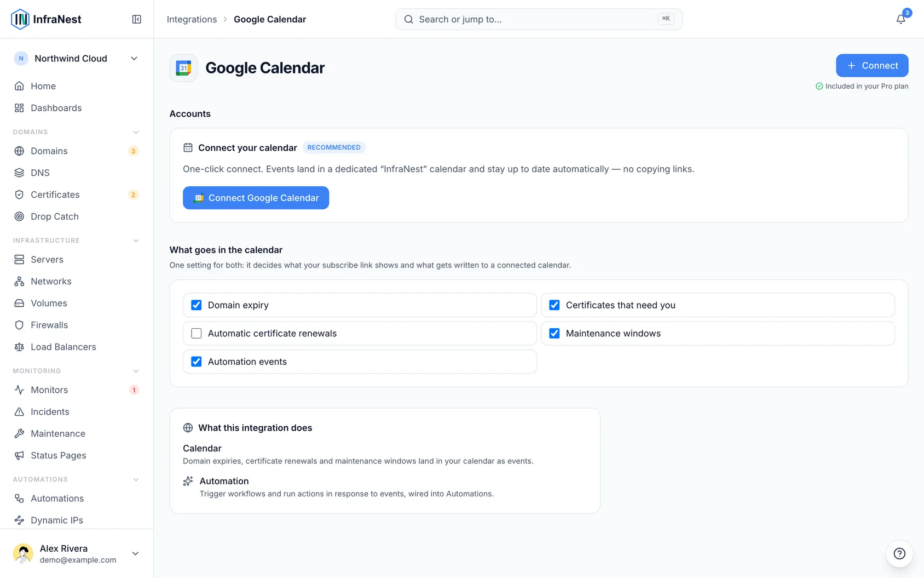The height and width of the screenshot is (578, 924).
Task: Uncheck Maintenance windows checkbox
Action: point(555,333)
